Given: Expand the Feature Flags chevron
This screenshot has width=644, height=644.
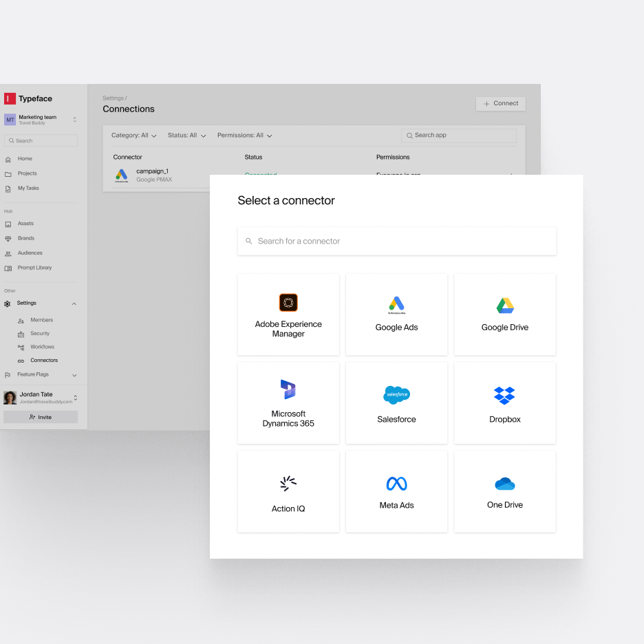Looking at the screenshot, I should 74,376.
